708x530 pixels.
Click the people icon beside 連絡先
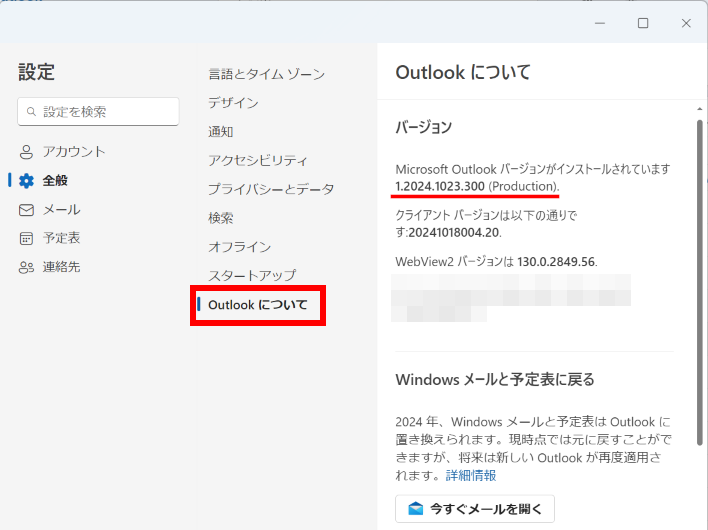26,267
